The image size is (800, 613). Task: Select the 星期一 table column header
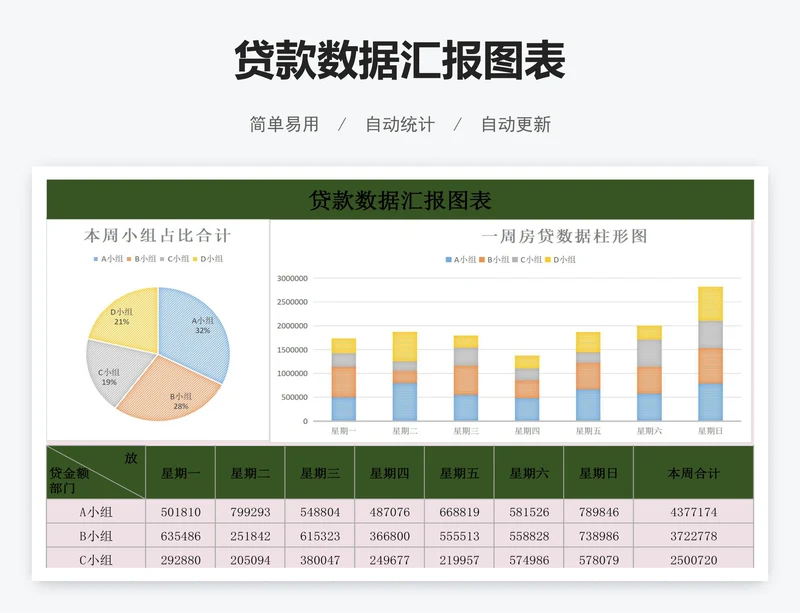pos(181,473)
